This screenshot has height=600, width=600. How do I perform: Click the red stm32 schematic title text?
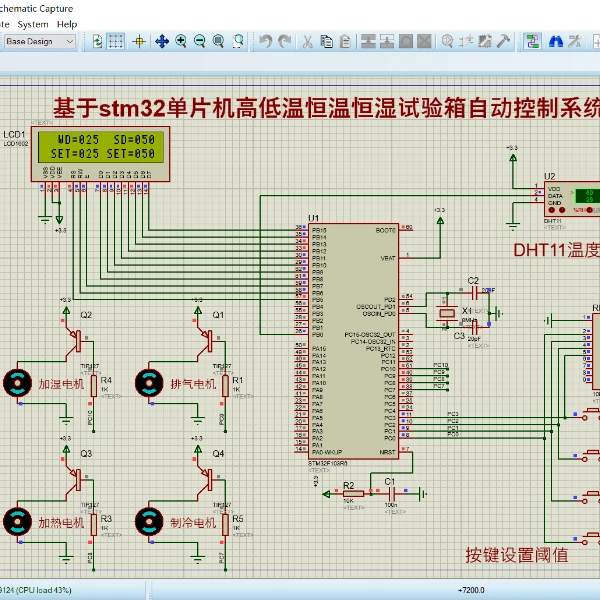tap(326, 108)
